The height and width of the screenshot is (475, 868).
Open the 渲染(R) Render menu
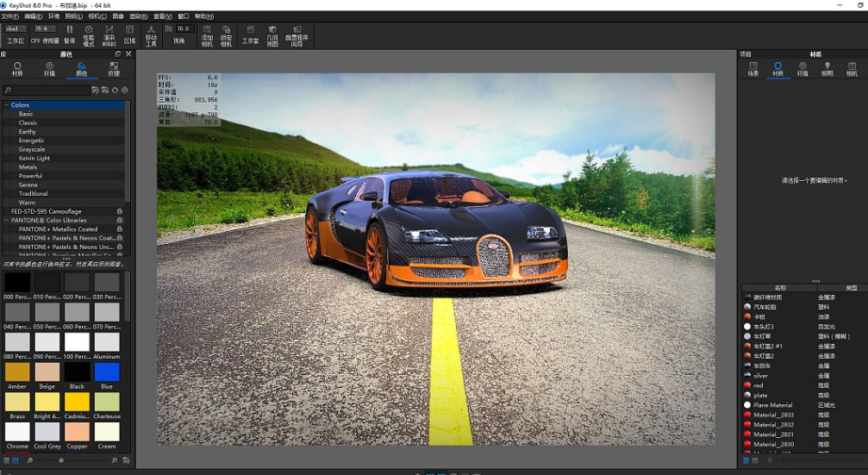point(138,16)
